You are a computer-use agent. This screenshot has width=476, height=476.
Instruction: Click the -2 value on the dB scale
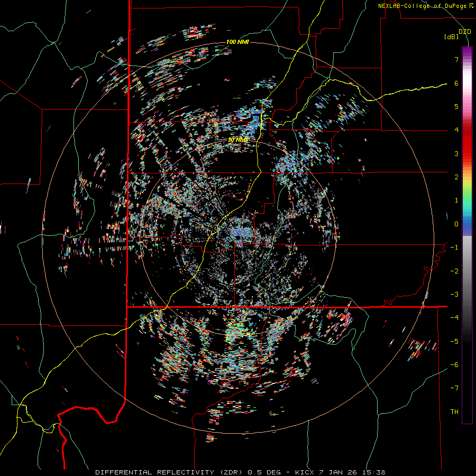[x=454, y=271]
